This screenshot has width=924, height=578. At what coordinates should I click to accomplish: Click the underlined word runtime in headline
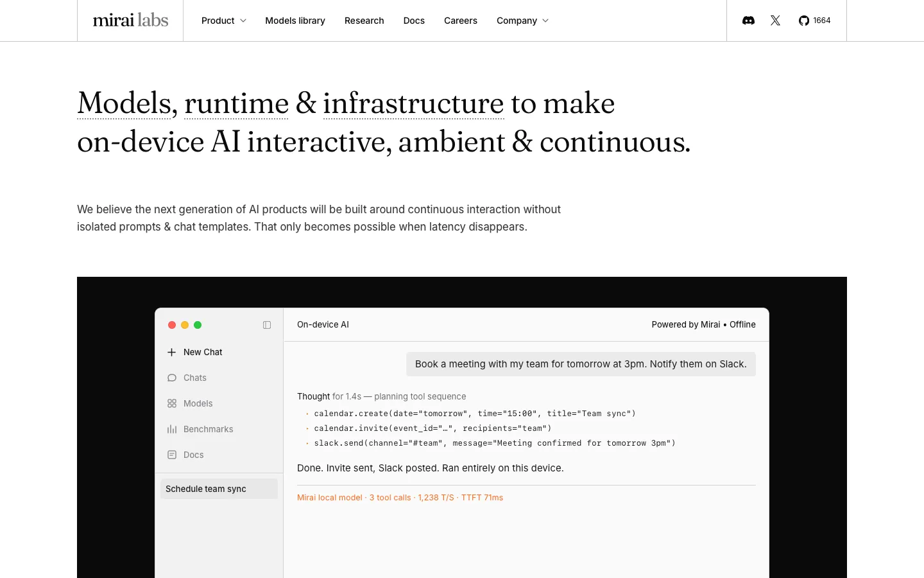pyautogui.click(x=237, y=103)
